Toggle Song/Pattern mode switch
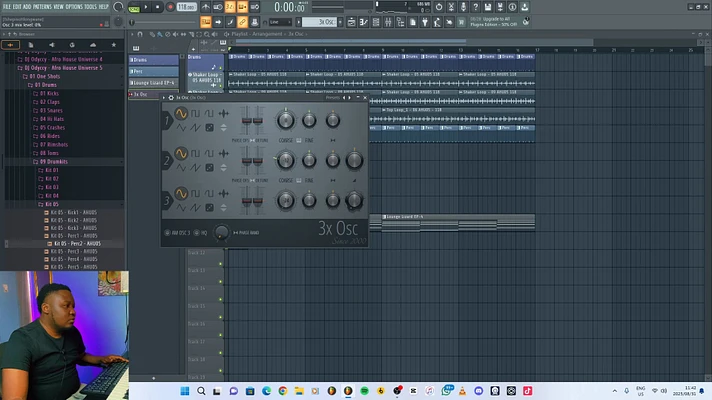 point(134,7)
